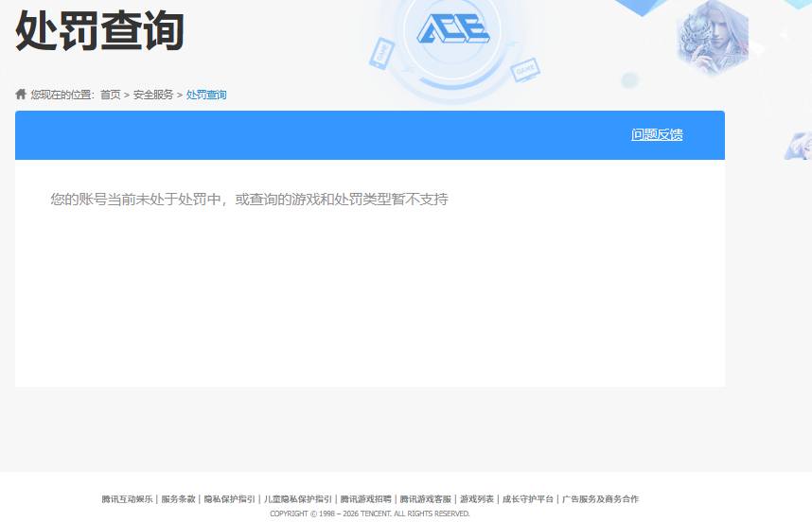
Task: Open the 广告服务及商务合作 footer link
Action: [600, 498]
